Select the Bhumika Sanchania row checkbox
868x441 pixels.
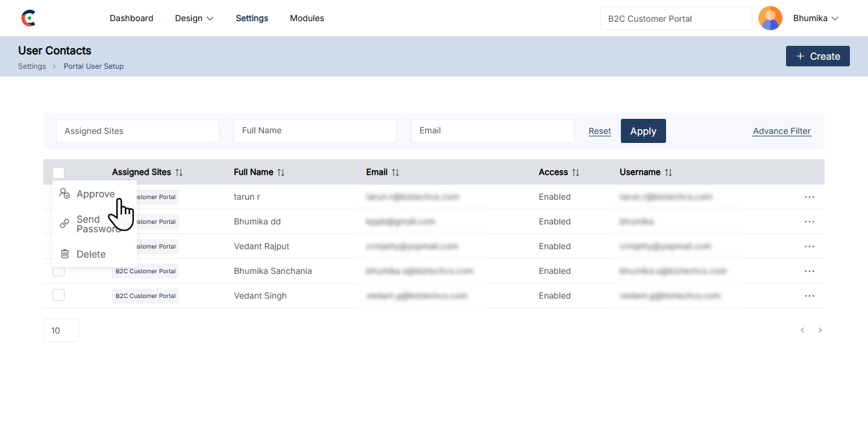tap(58, 271)
